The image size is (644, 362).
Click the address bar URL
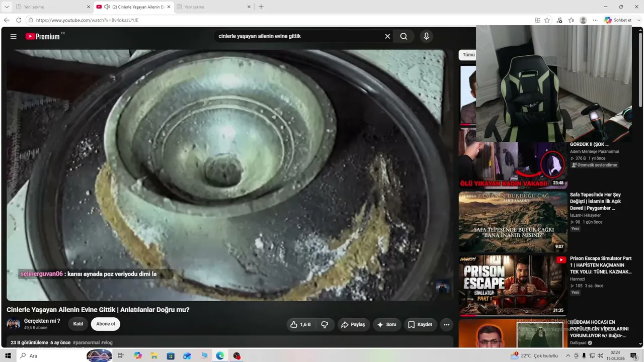pyautogui.click(x=87, y=20)
